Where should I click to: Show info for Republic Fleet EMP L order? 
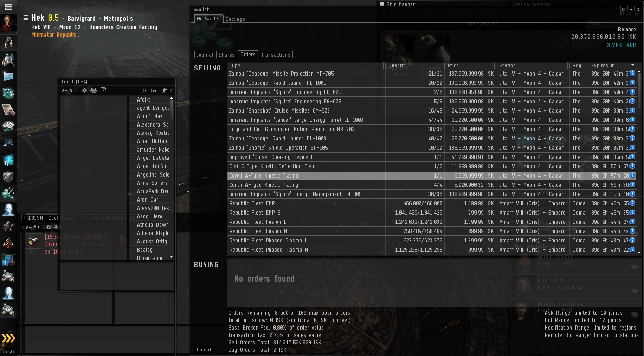(x=632, y=203)
